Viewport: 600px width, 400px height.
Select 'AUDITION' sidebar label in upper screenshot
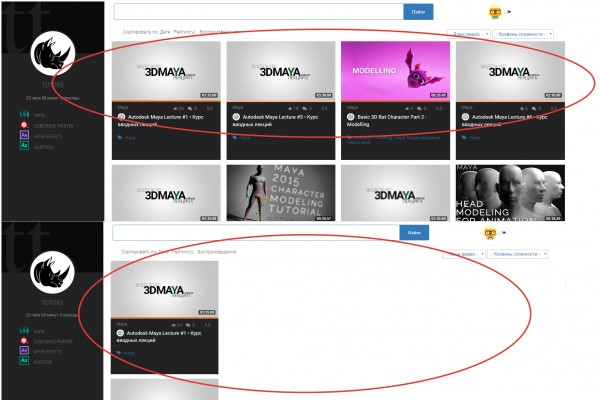44,147
